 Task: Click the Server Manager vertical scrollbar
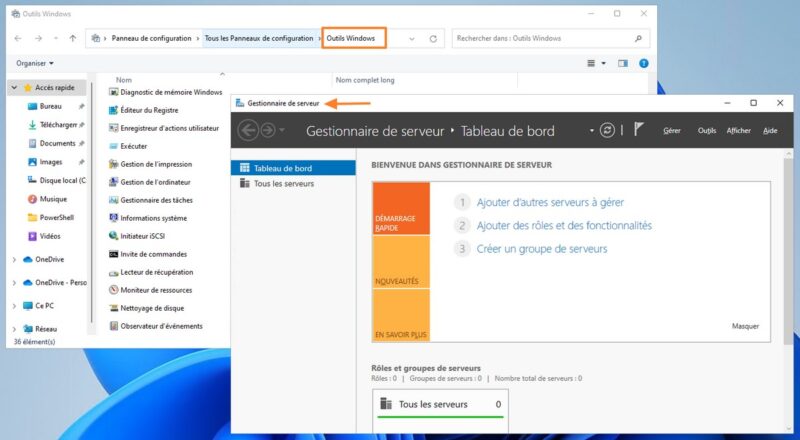click(x=788, y=250)
